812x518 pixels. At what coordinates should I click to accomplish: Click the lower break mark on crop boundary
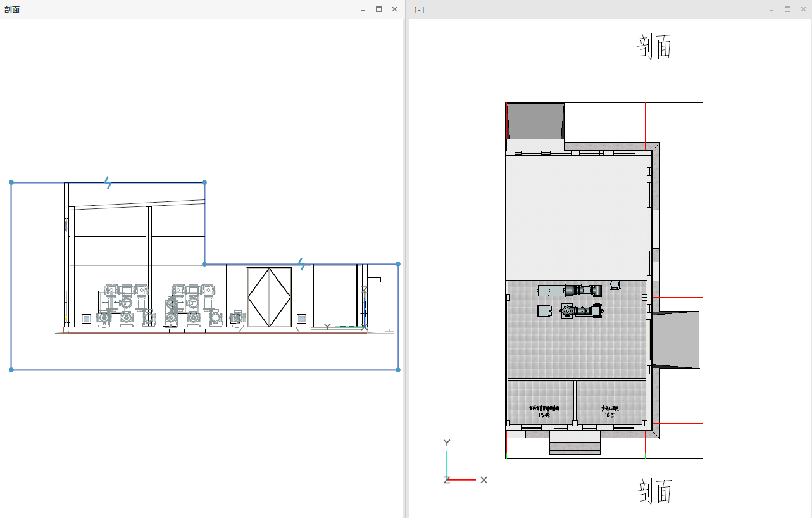pos(303,264)
